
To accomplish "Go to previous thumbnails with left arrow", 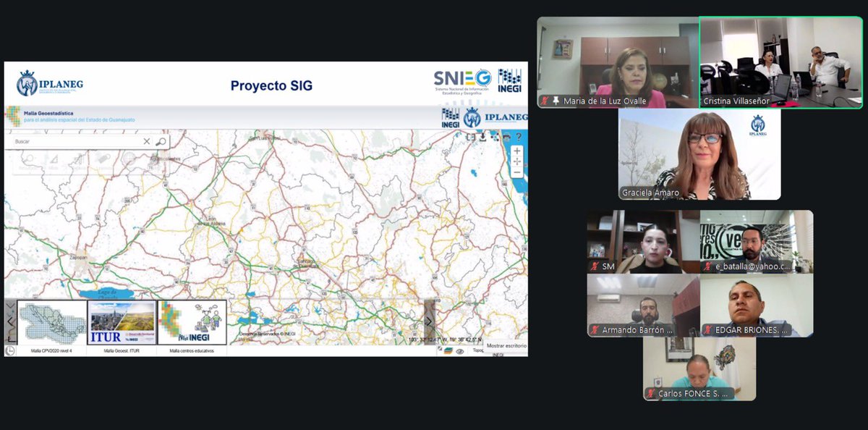I will 10,322.
